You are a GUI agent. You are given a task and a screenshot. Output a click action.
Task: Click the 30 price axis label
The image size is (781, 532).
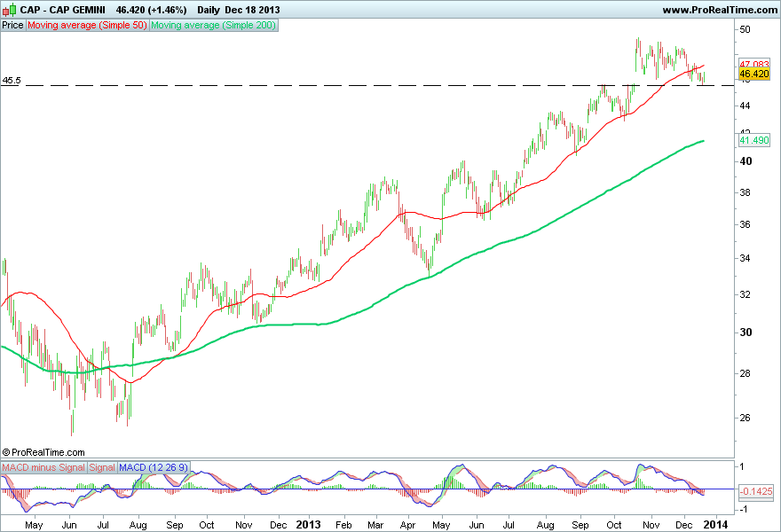745,332
